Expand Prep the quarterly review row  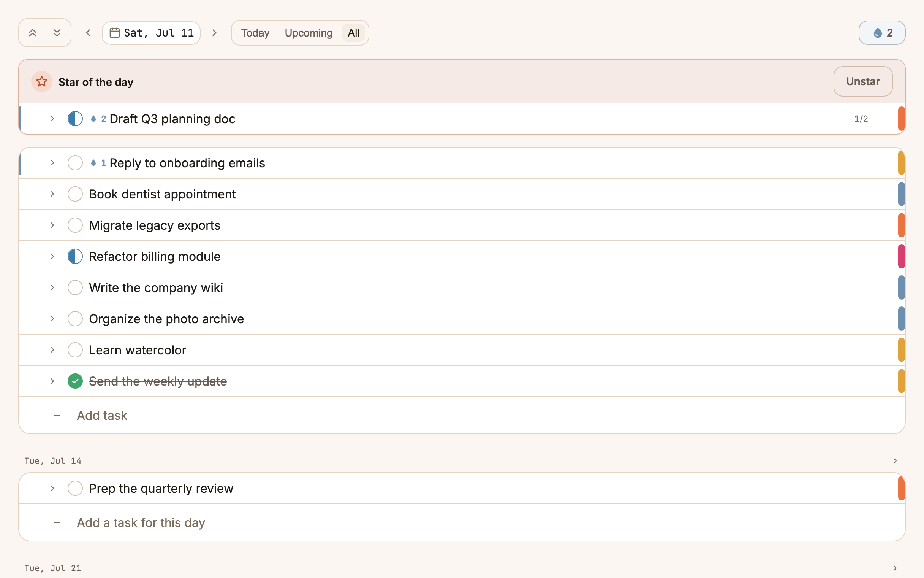pyautogui.click(x=52, y=489)
